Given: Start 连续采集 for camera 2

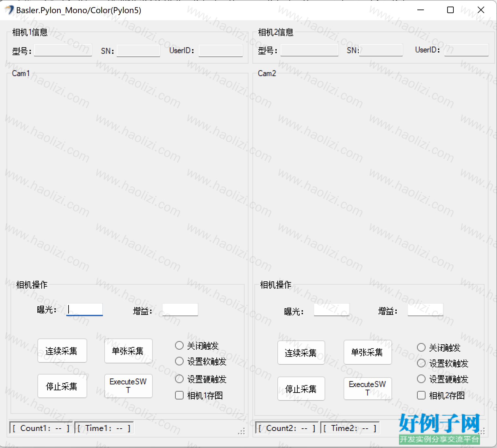Looking at the screenshot, I should pyautogui.click(x=301, y=353).
